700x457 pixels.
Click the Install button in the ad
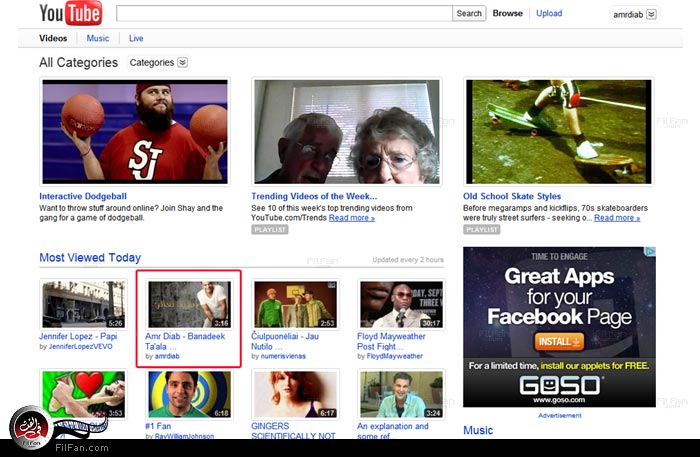coord(559,341)
